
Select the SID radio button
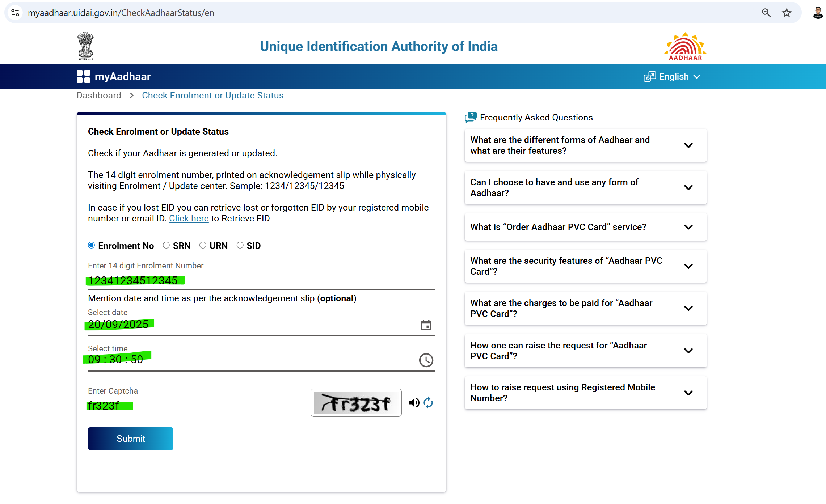pos(240,245)
